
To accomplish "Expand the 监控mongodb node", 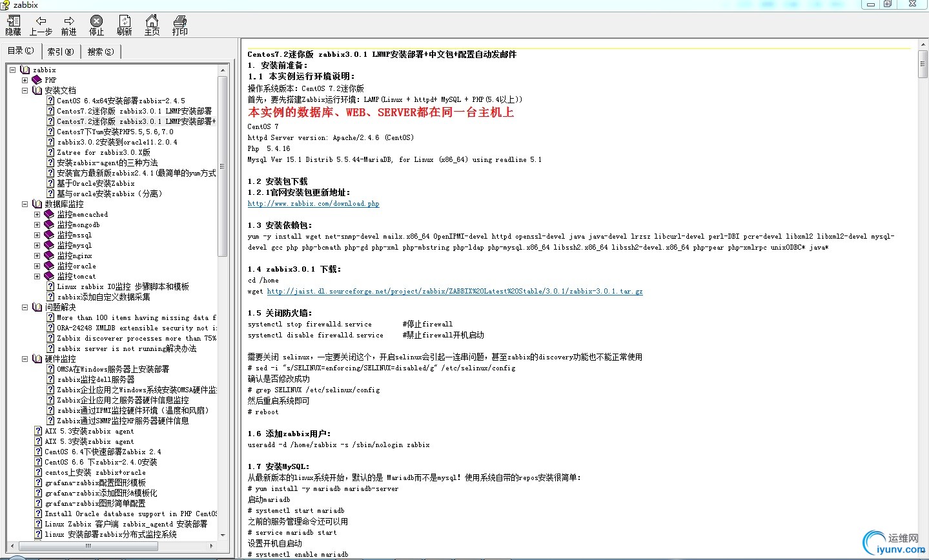I will pos(37,225).
